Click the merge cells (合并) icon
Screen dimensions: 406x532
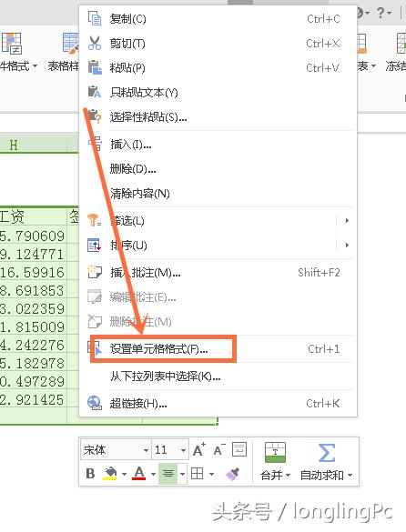(275, 453)
